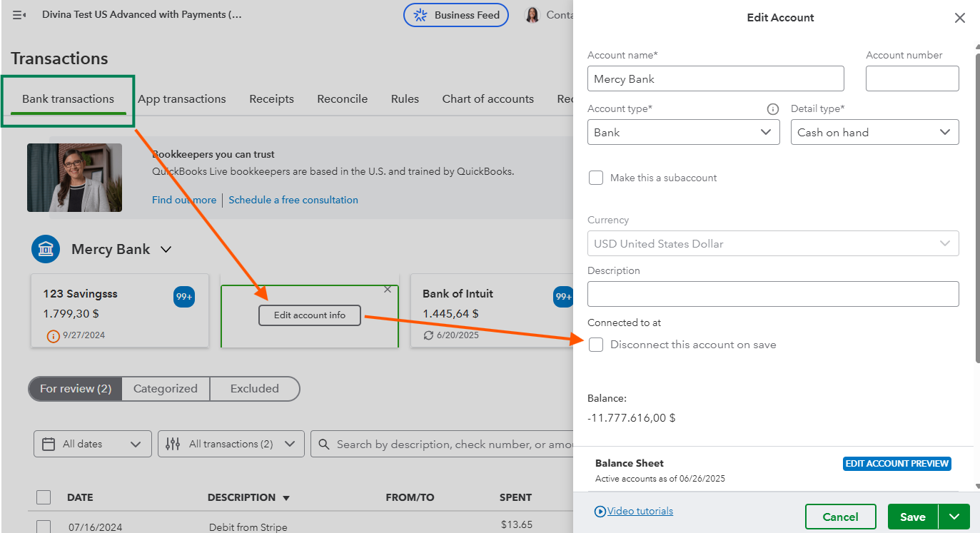Toggle the select-all checkbox in table header
This screenshot has height=533, width=980.
(44, 497)
